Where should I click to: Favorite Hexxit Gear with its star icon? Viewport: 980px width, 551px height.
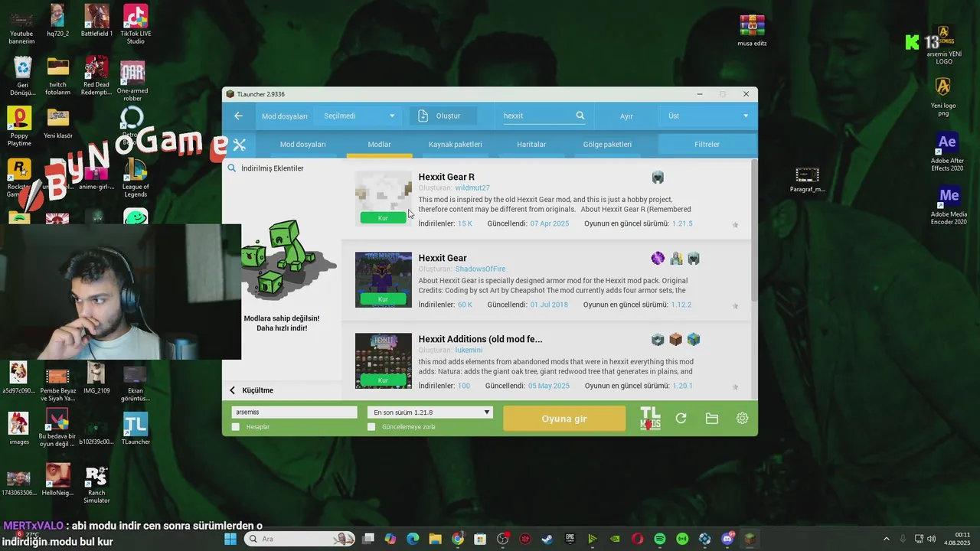[735, 306]
